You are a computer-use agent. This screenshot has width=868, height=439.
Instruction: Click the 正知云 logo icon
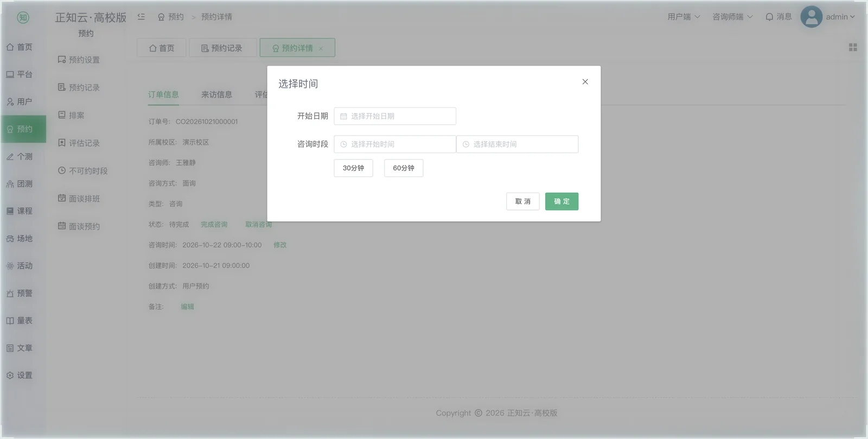[x=23, y=17]
